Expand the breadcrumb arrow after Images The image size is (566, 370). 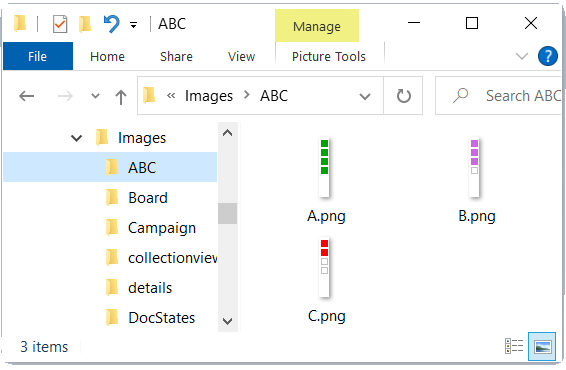[x=247, y=95]
